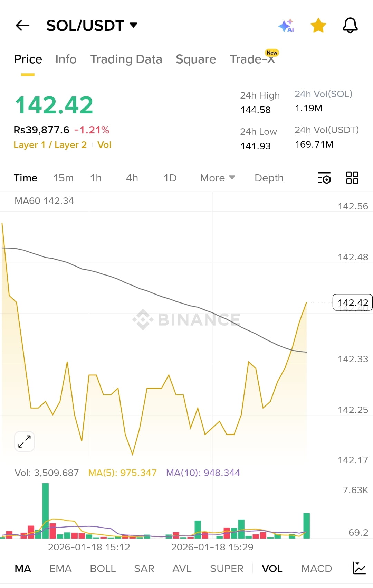Tap the 24h Vol(SOL) value 1.19M
The height and width of the screenshot is (588, 373).
[309, 108]
